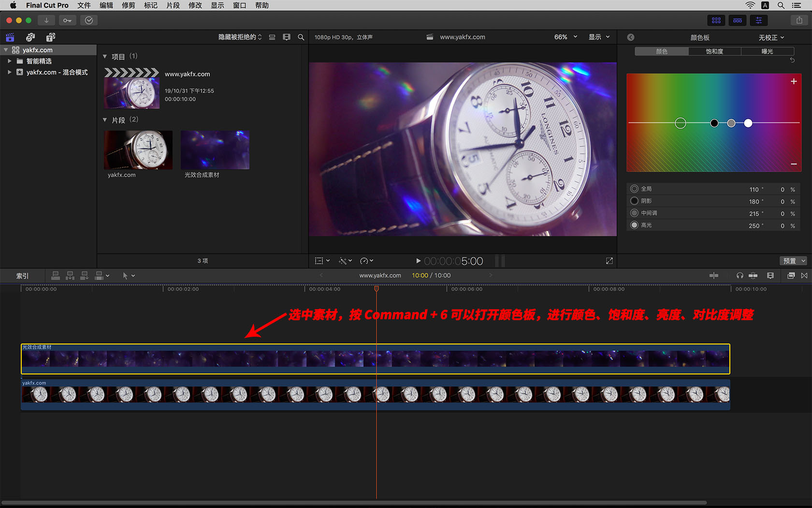Open the 修剪 menu
Image resolution: width=812 pixels, height=508 pixels.
129,5
